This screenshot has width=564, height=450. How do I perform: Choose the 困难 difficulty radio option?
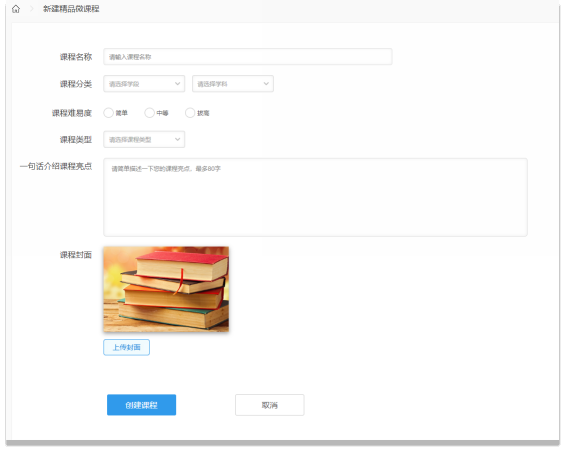pyautogui.click(x=190, y=113)
